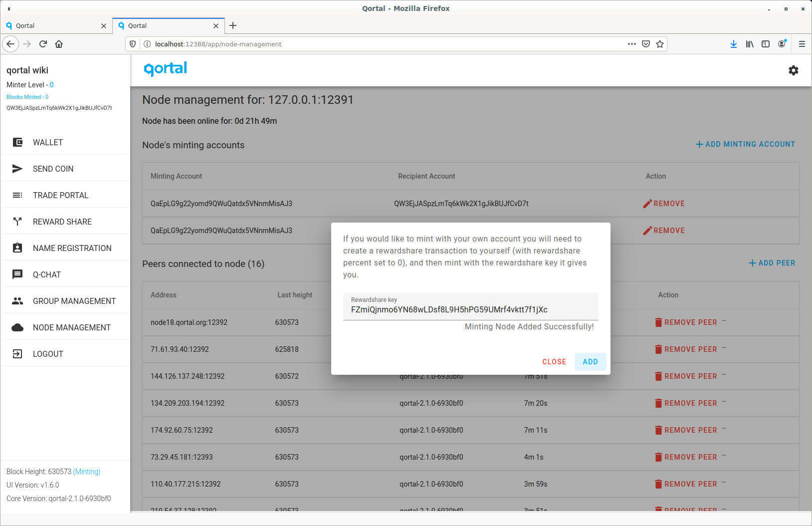
Task: Bookmark this page with the star icon
Action: click(660, 44)
